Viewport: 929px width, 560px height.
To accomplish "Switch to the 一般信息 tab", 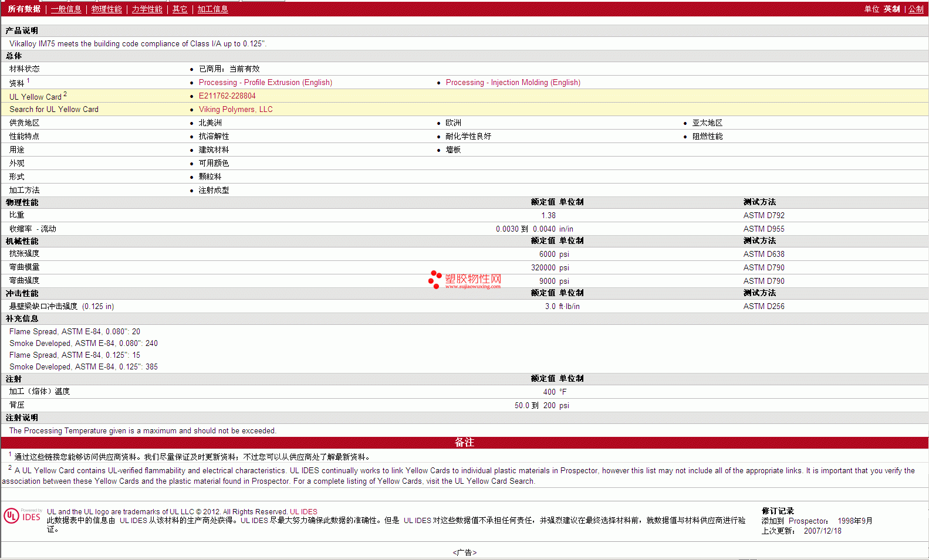I will 66,9.
